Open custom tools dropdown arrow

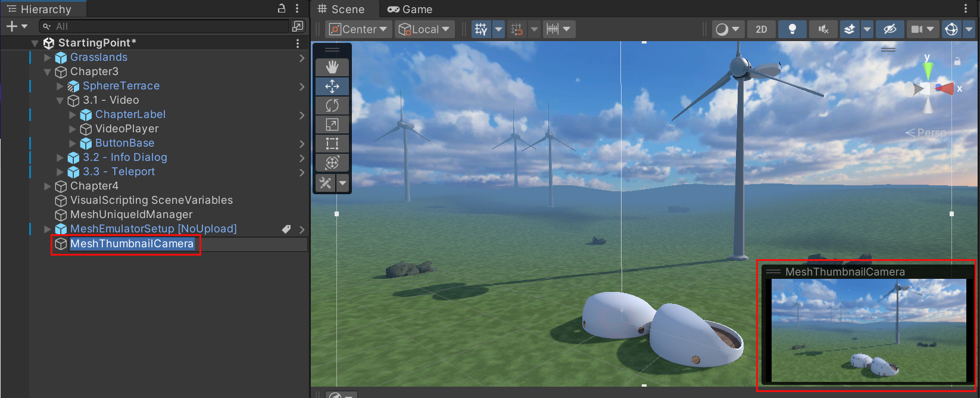[343, 183]
